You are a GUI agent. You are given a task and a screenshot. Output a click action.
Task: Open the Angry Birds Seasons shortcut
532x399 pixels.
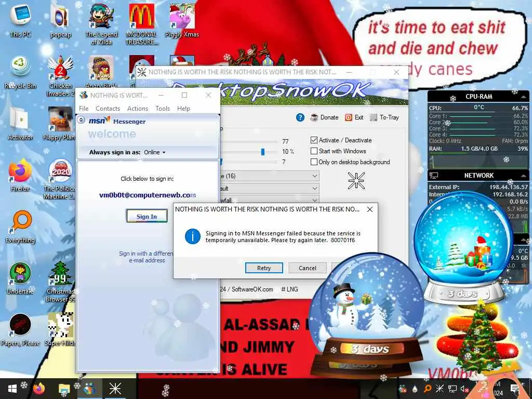[101, 71]
